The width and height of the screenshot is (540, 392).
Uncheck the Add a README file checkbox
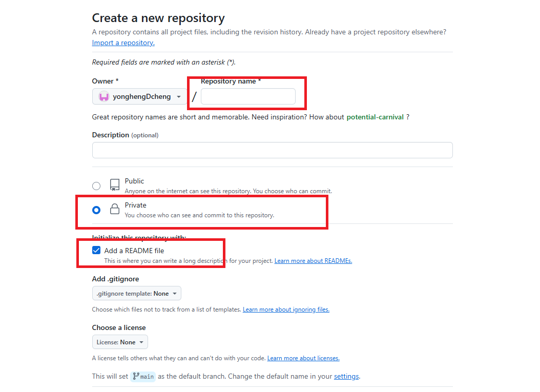[x=96, y=251]
